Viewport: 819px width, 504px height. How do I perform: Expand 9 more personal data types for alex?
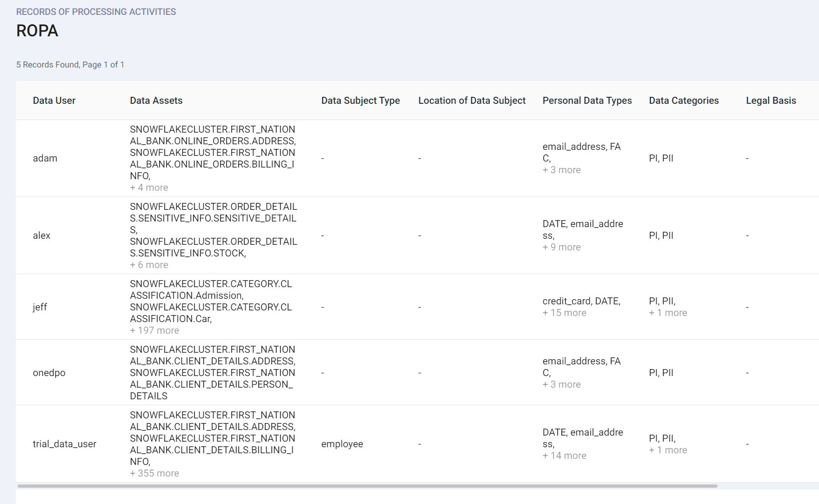[561, 247]
